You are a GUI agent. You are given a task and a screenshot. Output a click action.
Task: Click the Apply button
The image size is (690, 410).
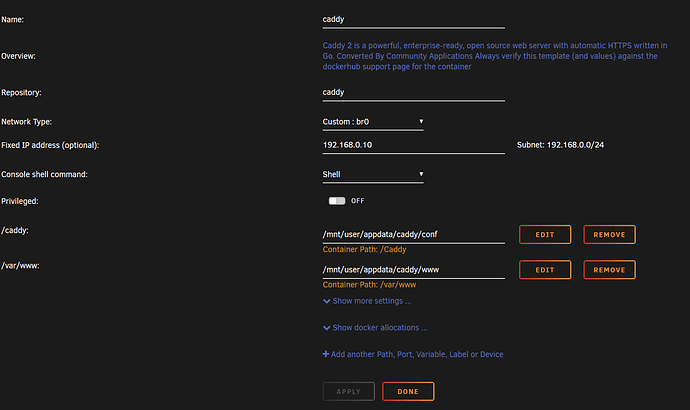348,391
